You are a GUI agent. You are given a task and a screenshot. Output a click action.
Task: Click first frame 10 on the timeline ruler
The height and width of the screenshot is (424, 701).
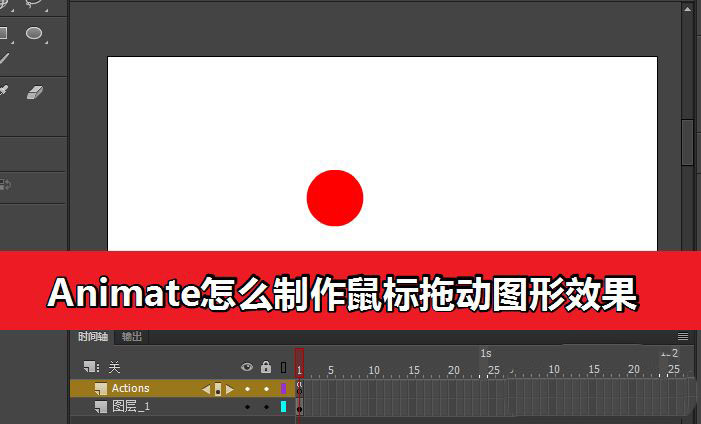click(374, 370)
